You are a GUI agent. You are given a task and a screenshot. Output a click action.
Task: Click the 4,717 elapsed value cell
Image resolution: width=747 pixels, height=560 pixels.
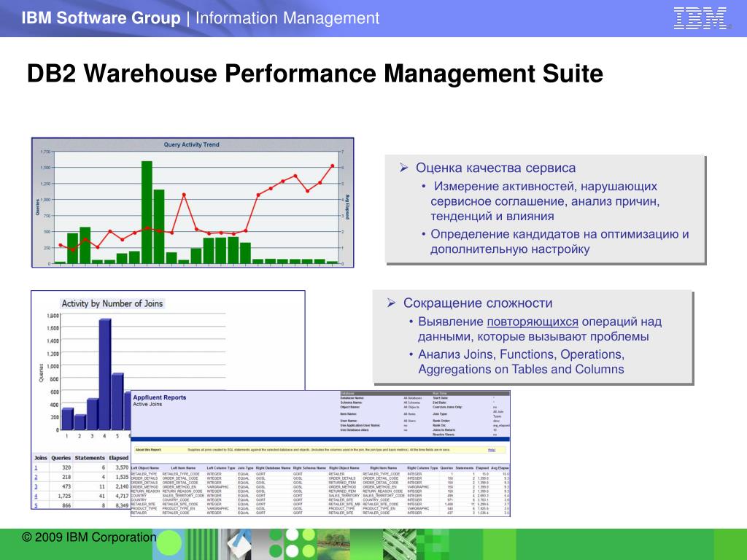tap(122, 496)
